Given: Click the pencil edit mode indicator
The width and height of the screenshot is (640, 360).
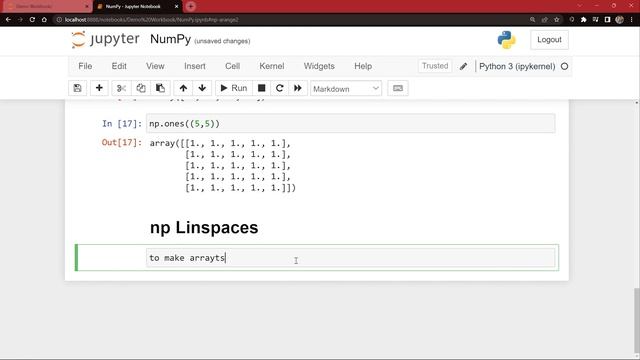Looking at the screenshot, I should click(x=463, y=67).
